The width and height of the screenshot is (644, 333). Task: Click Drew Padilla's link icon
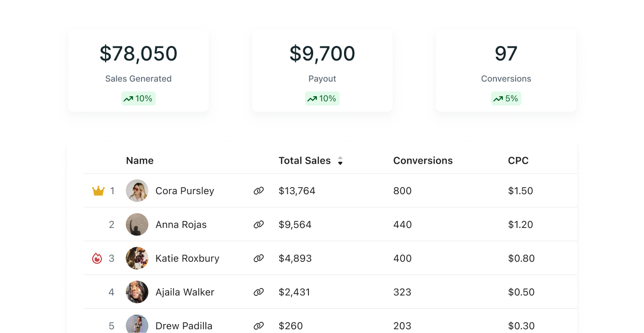click(259, 325)
